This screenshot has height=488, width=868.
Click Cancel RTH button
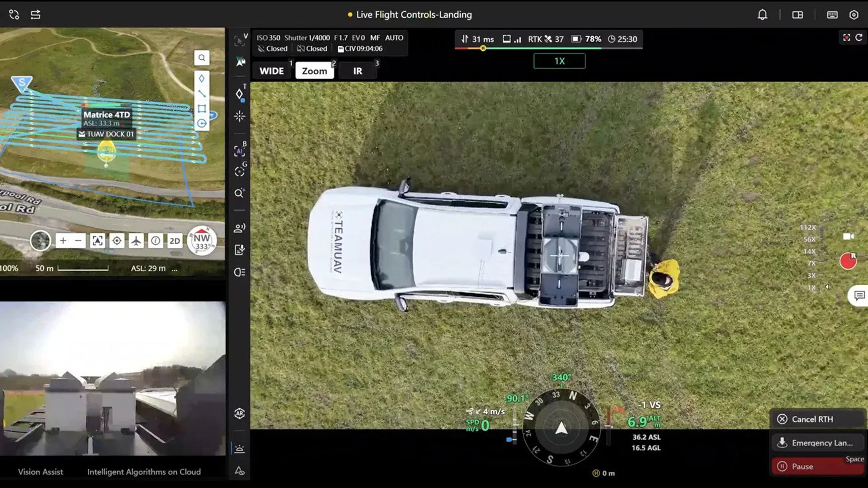coord(818,419)
